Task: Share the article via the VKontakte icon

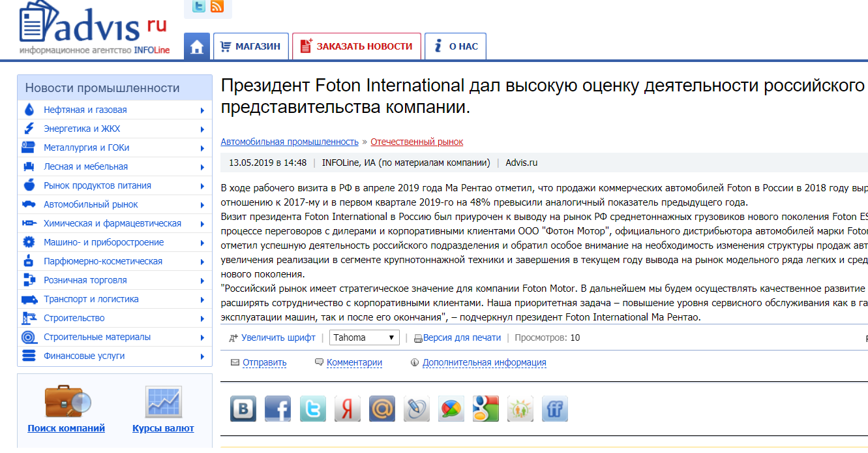Action: coord(243,408)
